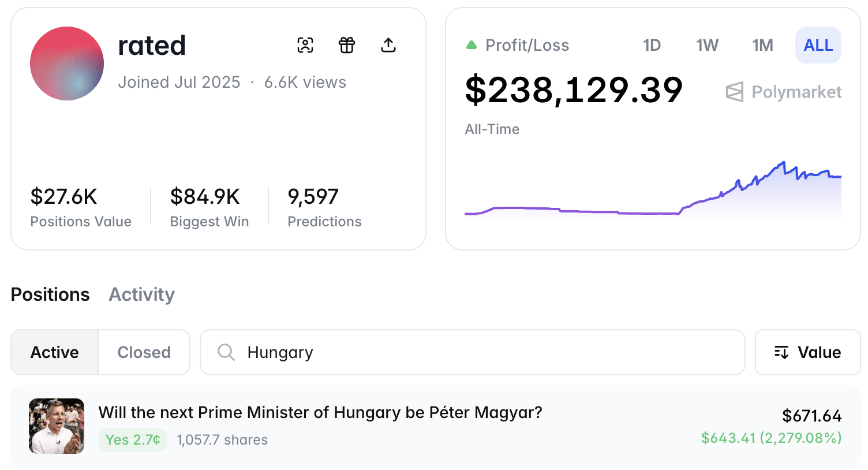Screen dimensions: 868x470
Task: Click the rated profile avatar
Action: click(x=67, y=64)
